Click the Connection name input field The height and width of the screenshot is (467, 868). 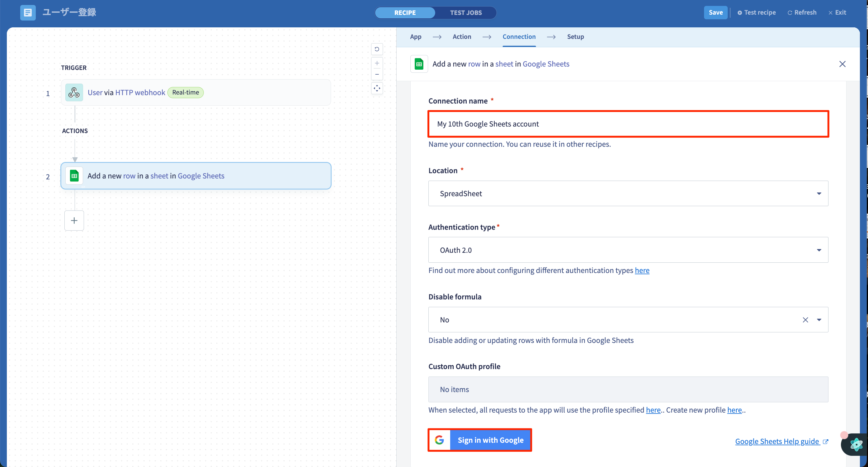pyautogui.click(x=628, y=124)
